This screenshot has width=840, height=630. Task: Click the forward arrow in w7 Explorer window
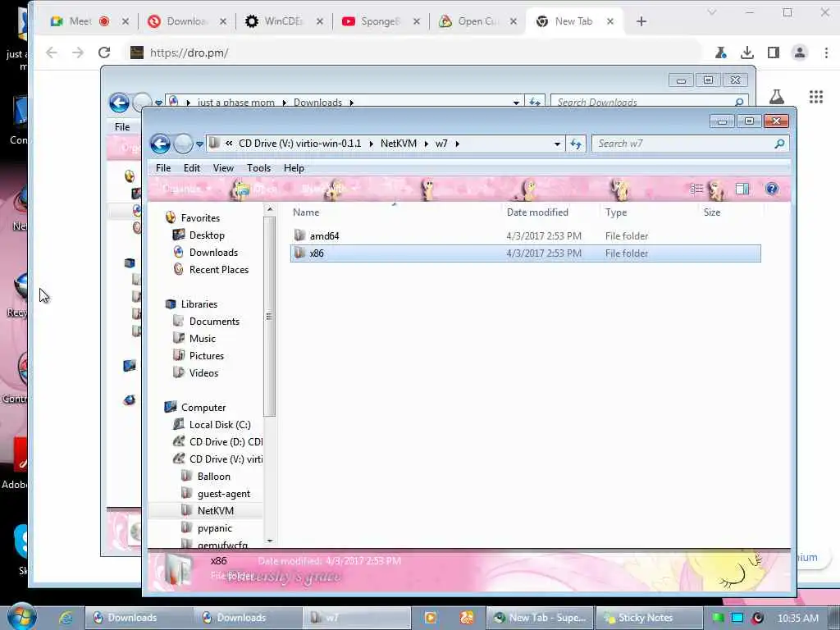coord(183,144)
